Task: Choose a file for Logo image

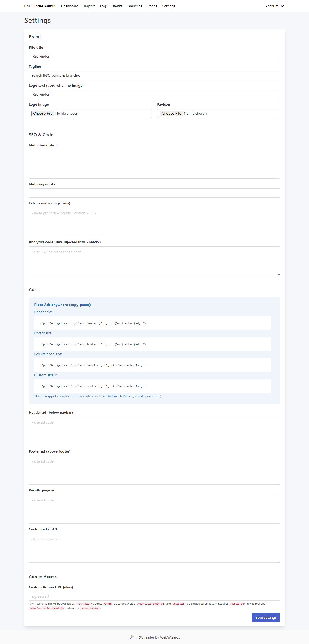Action: coord(43,114)
